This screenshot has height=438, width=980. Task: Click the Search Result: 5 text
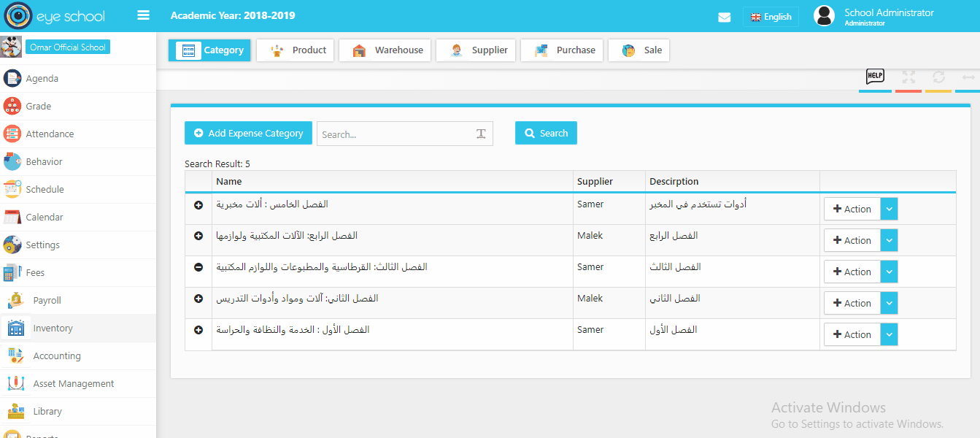217,164
